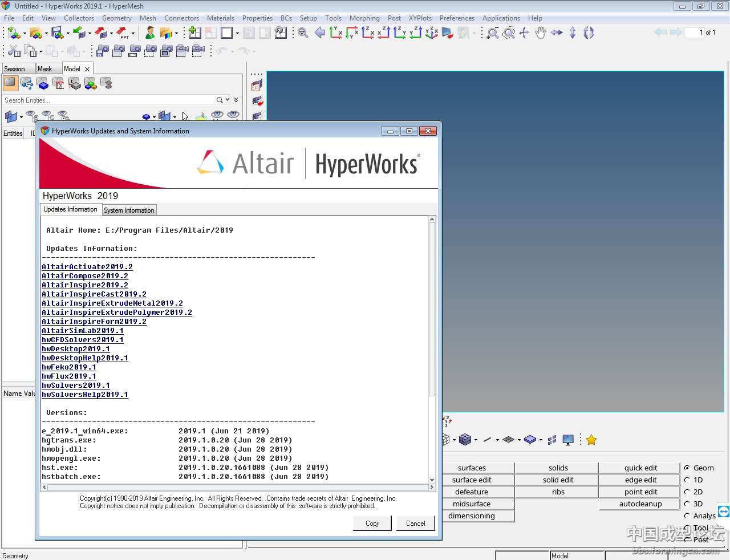730x560 pixels.
Task: Expand the search options dropdown arrow
Action: (x=228, y=100)
